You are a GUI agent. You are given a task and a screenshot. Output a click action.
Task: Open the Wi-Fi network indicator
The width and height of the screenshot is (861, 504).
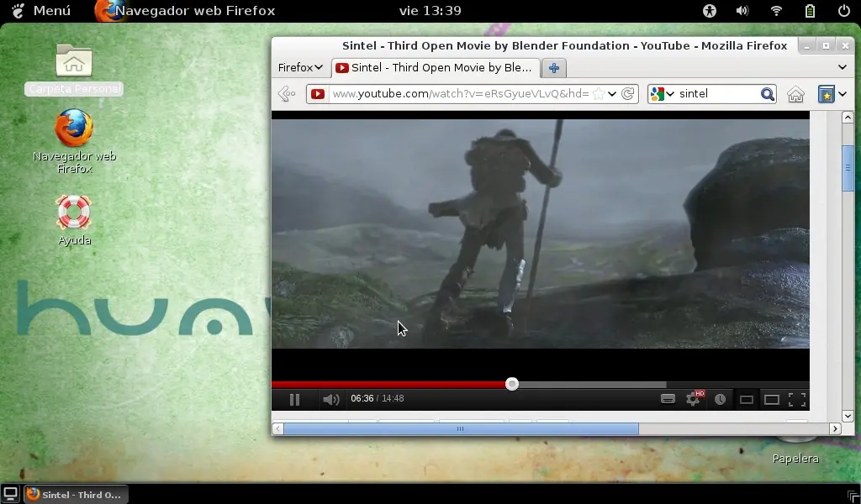(776, 10)
